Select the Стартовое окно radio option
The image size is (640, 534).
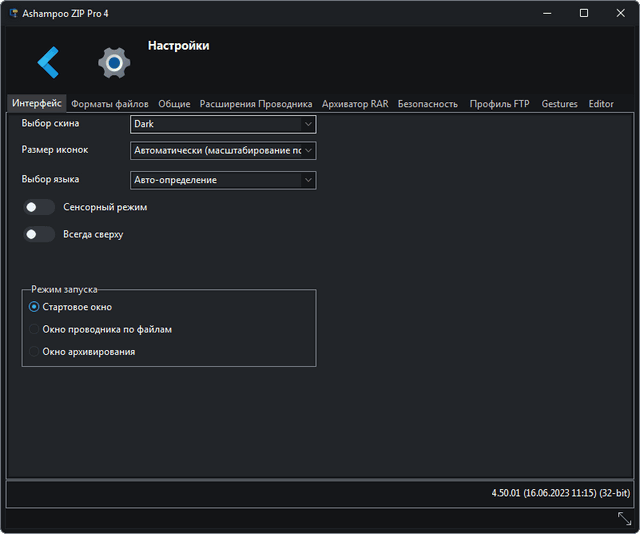point(34,307)
